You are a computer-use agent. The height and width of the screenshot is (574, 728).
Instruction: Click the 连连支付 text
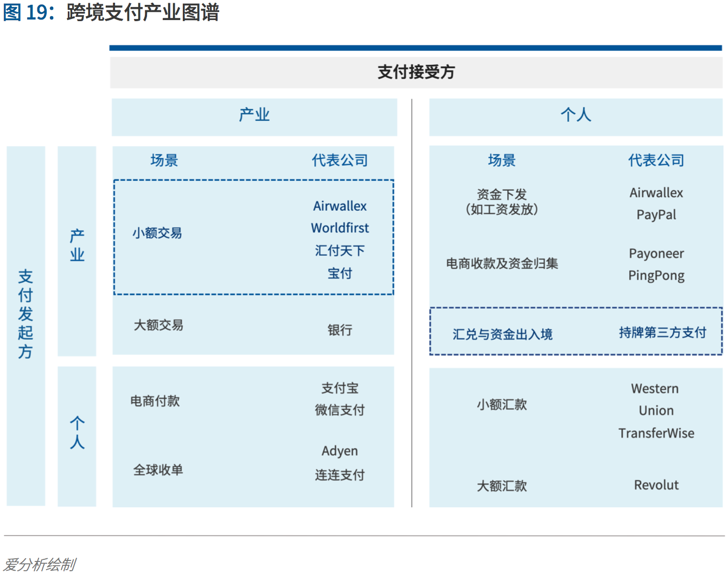click(340, 475)
